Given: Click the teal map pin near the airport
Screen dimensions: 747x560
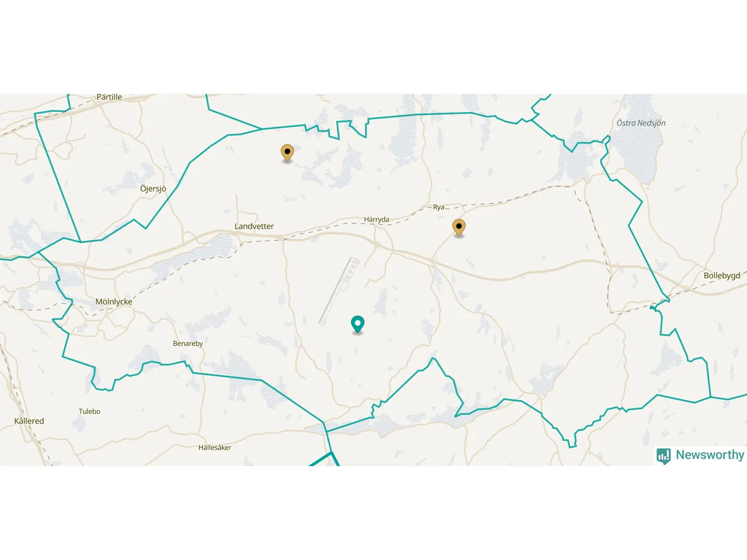Looking at the screenshot, I should click(358, 324).
